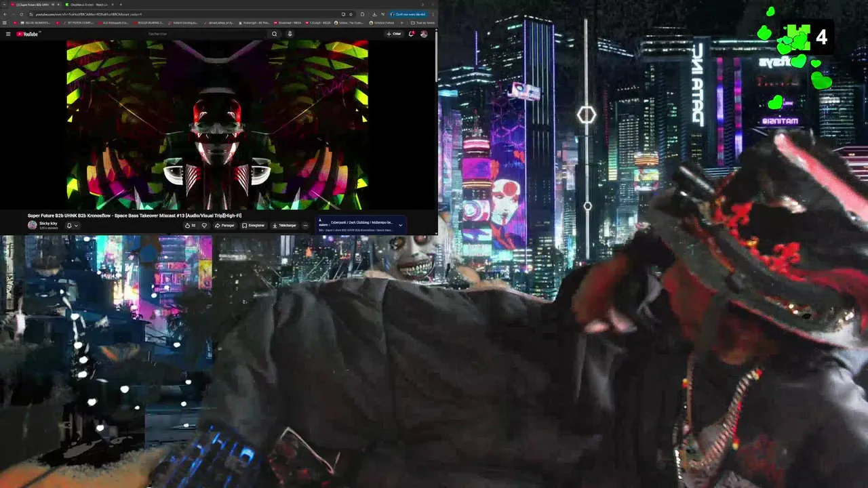The image size is (868, 488).
Task: Go to YouTube home via logo
Action: click(x=27, y=34)
